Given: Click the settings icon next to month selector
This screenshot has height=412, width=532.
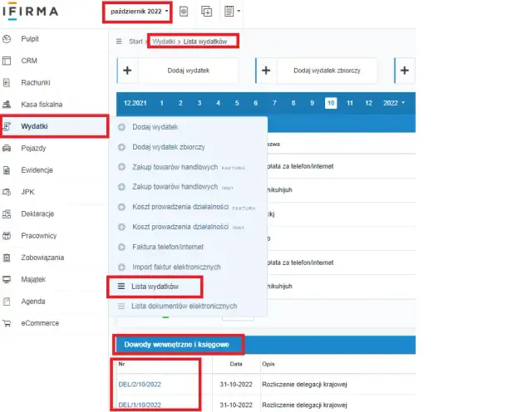Looking at the screenshot, I should [184, 12].
